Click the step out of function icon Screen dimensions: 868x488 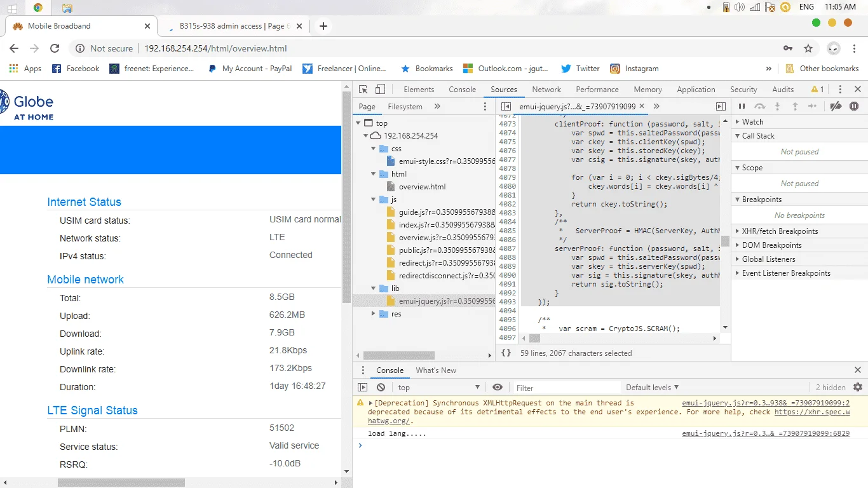coord(794,107)
